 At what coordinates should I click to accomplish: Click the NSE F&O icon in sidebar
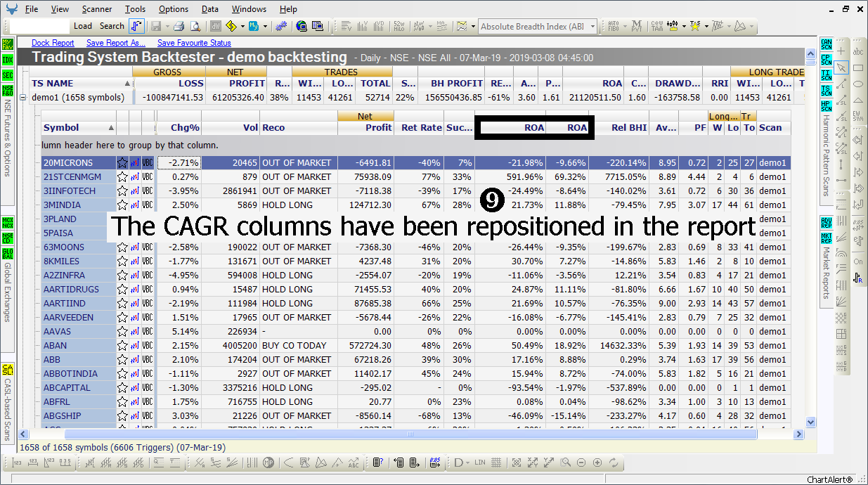point(8,90)
